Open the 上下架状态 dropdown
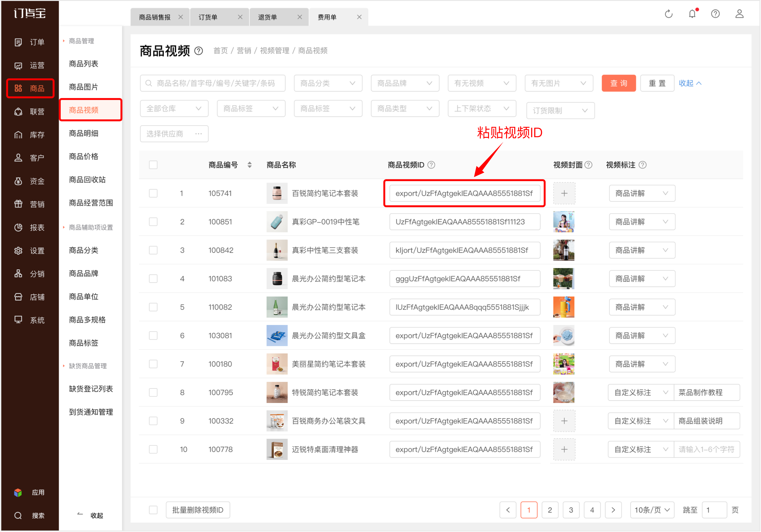This screenshot has width=761, height=532. tap(482, 109)
